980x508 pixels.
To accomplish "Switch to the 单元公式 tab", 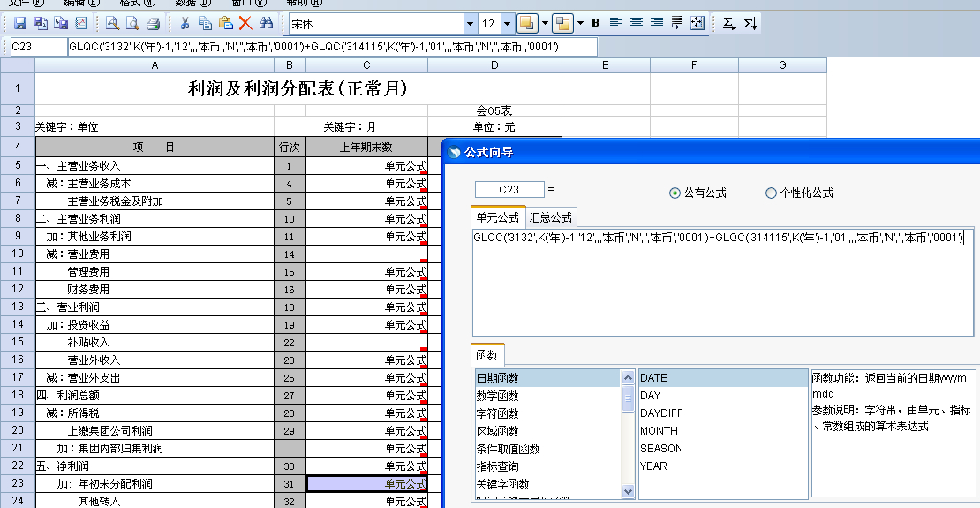I will 497,217.
